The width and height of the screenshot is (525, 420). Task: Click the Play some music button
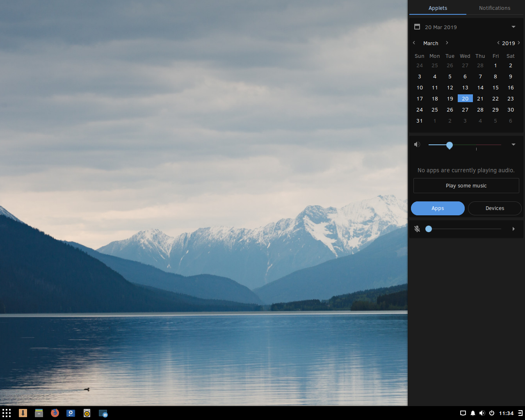(x=466, y=186)
